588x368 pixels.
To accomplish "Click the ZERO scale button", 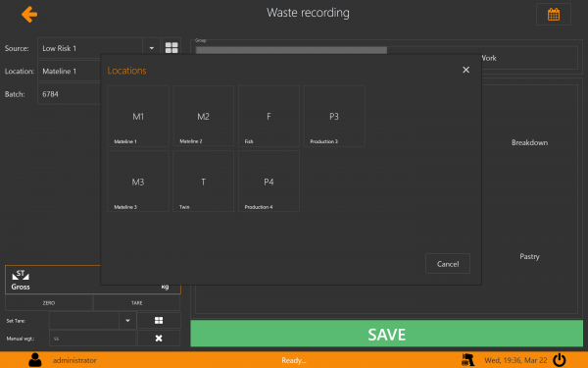I will tap(49, 303).
